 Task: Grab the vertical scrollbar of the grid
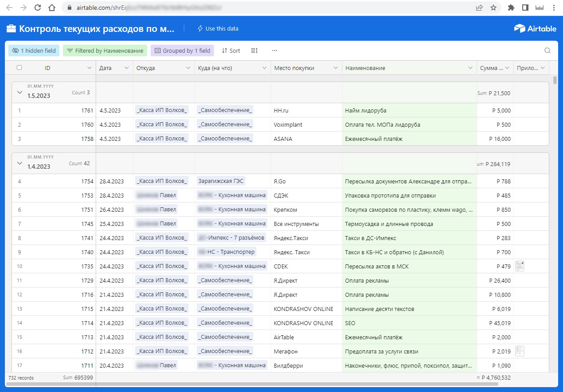(x=555, y=80)
